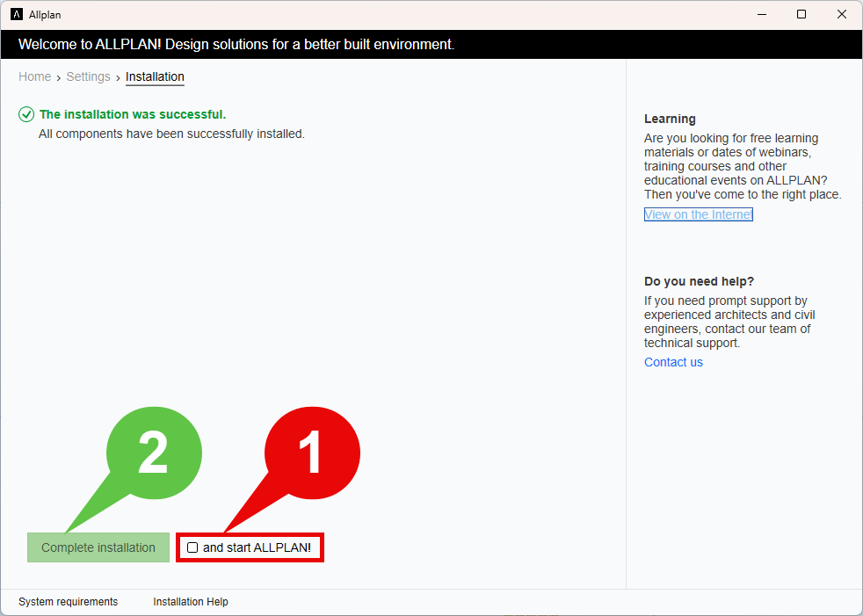The width and height of the screenshot is (863, 616).
Task: Close the Allplan installer window
Action: (842, 14)
